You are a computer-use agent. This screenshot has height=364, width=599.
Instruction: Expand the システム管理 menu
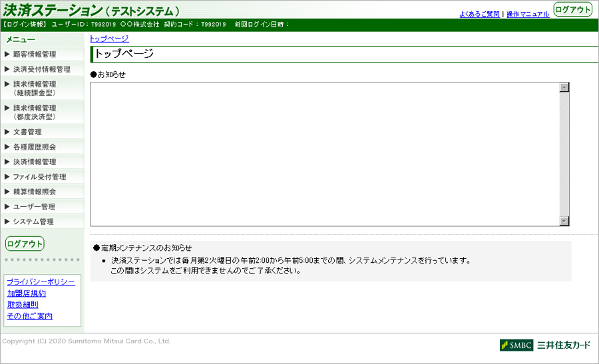click(x=33, y=222)
